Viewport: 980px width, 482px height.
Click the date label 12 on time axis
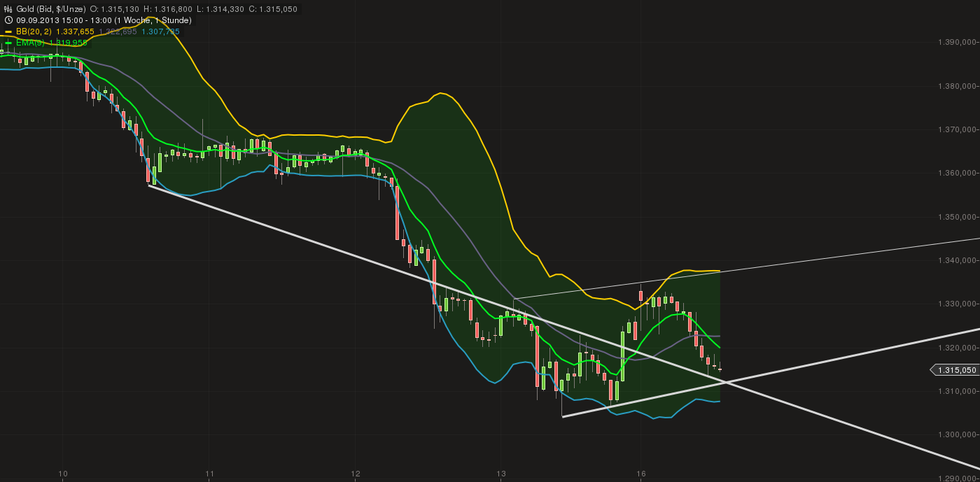(x=354, y=474)
